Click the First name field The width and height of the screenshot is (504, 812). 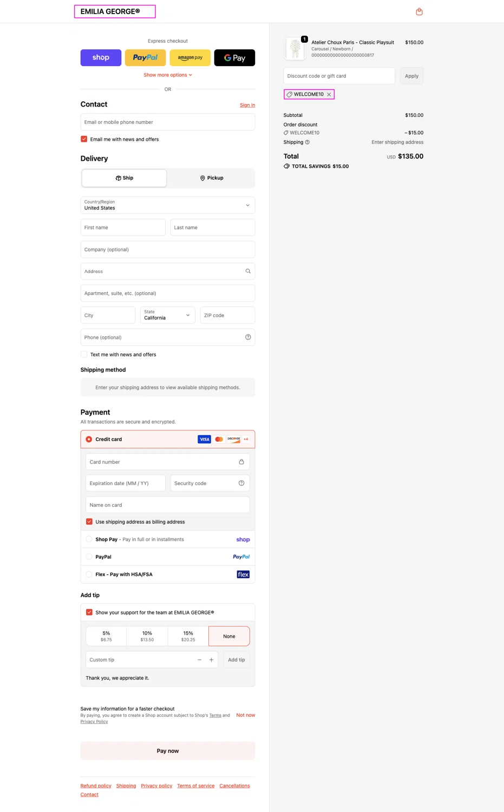click(x=123, y=227)
